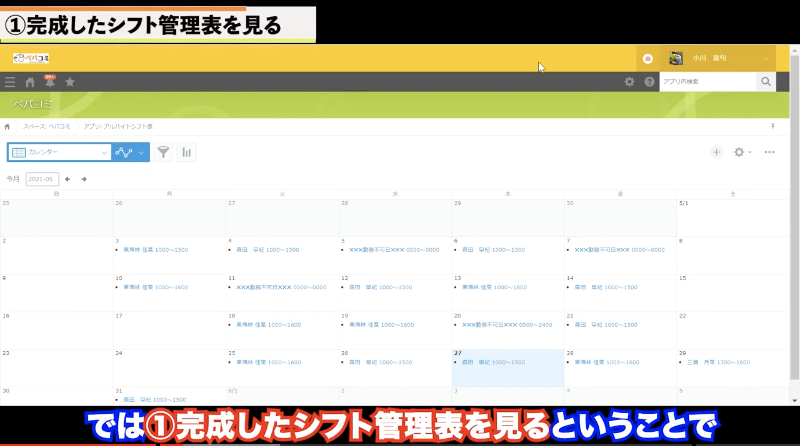The image size is (800, 446).
Task: Click the 2021-05 month input field
Action: tap(42, 179)
